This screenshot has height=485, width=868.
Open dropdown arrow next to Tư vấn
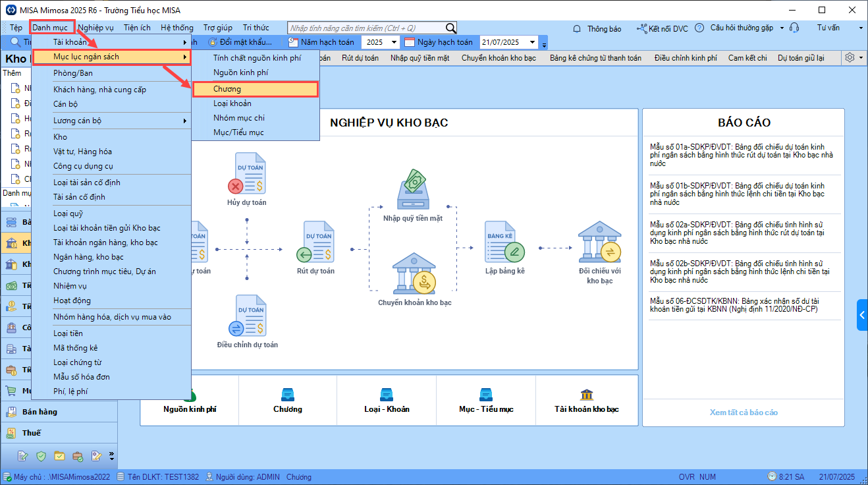[861, 28]
